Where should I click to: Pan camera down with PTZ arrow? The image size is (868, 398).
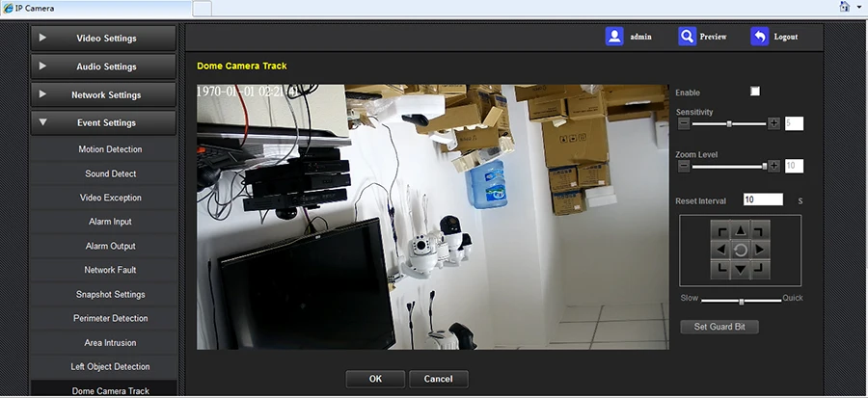(x=740, y=270)
